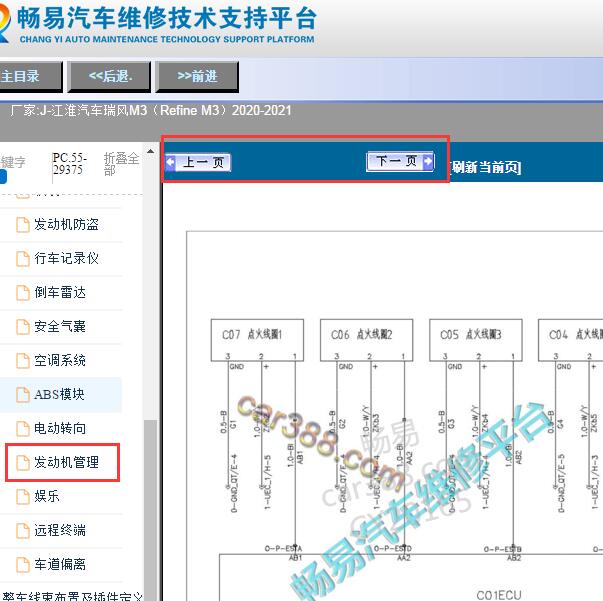Open the 娱乐 tree item
Viewport: 603px width, 601px height.
pos(47,496)
